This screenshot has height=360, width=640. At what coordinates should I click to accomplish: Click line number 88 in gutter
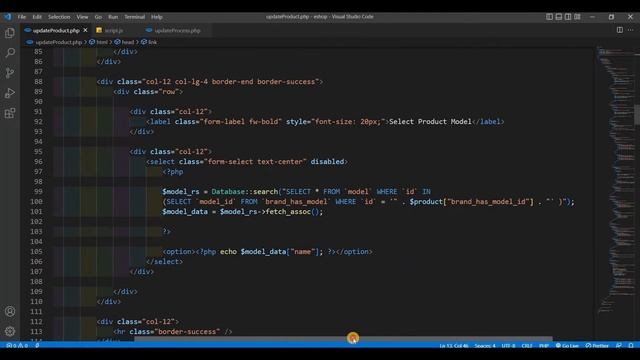[38, 82]
